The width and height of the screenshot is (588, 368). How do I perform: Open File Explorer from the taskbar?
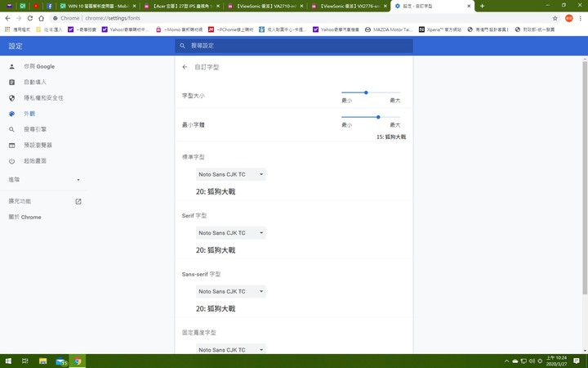(x=42, y=361)
